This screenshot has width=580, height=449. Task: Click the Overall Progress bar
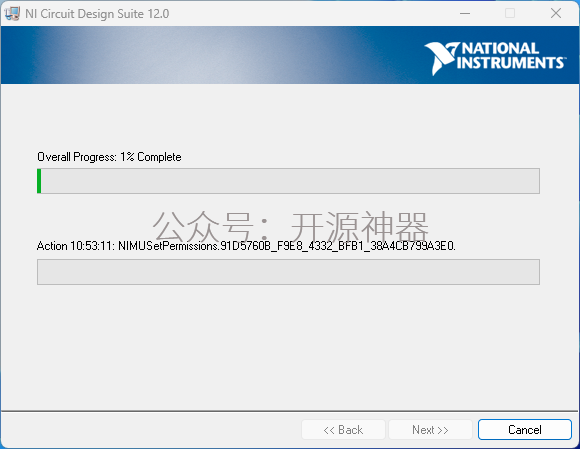click(288, 181)
